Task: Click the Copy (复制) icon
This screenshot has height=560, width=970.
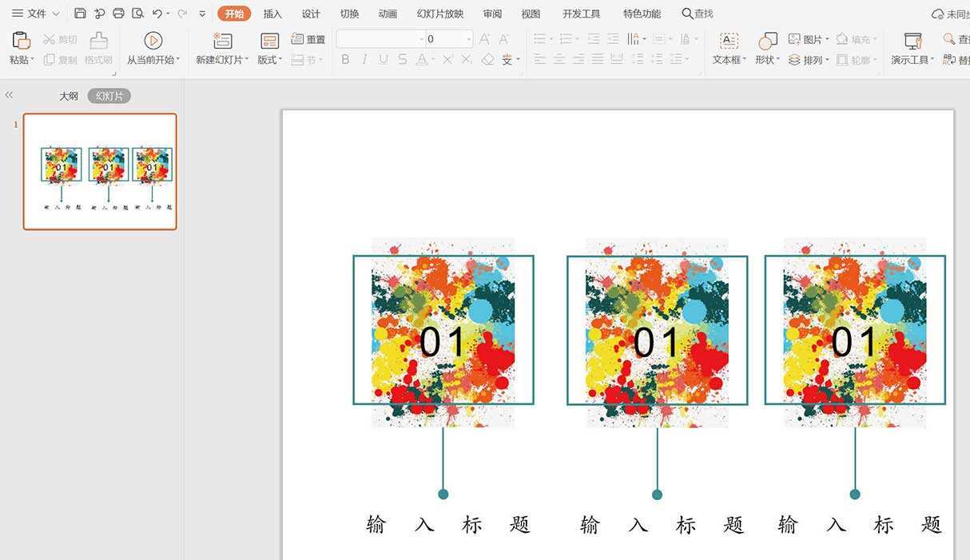Action: (49, 60)
